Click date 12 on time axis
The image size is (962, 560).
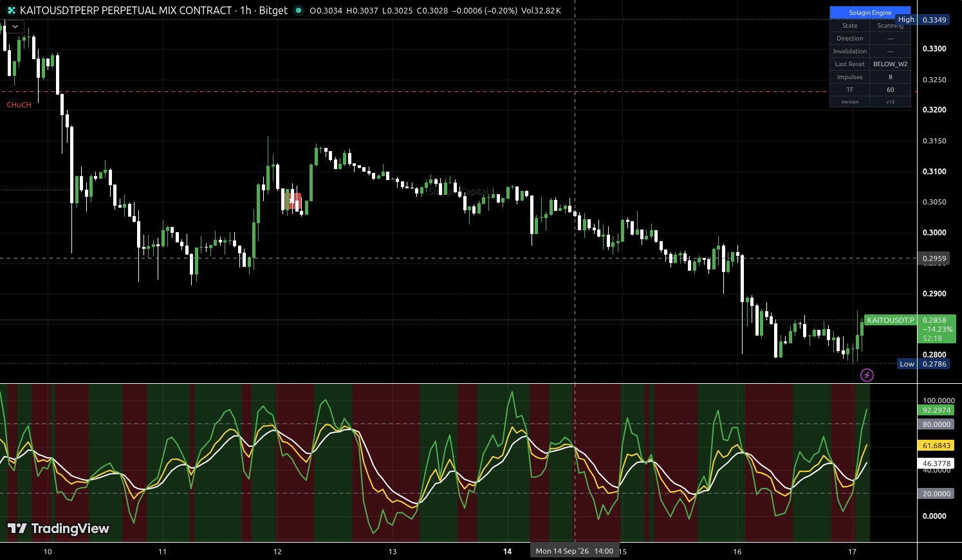[277, 552]
